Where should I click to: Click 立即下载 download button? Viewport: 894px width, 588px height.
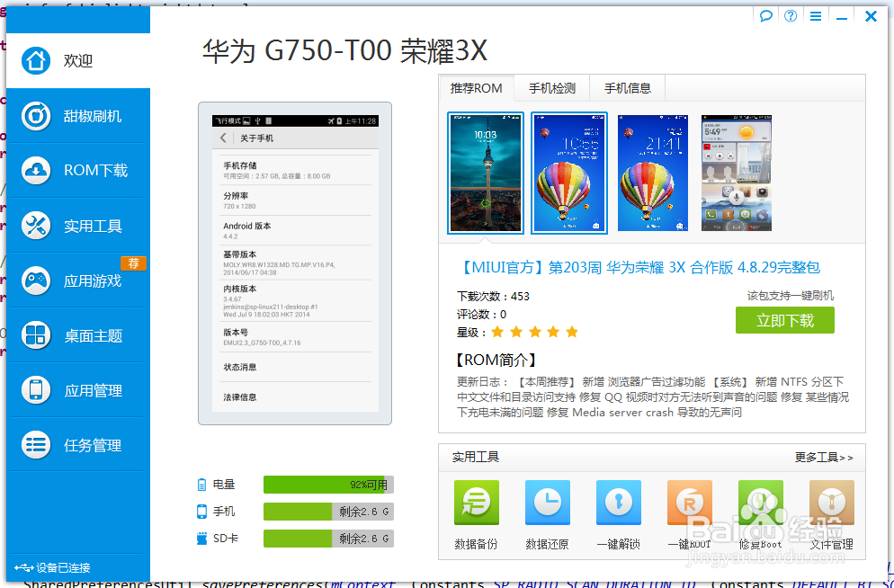(x=784, y=320)
